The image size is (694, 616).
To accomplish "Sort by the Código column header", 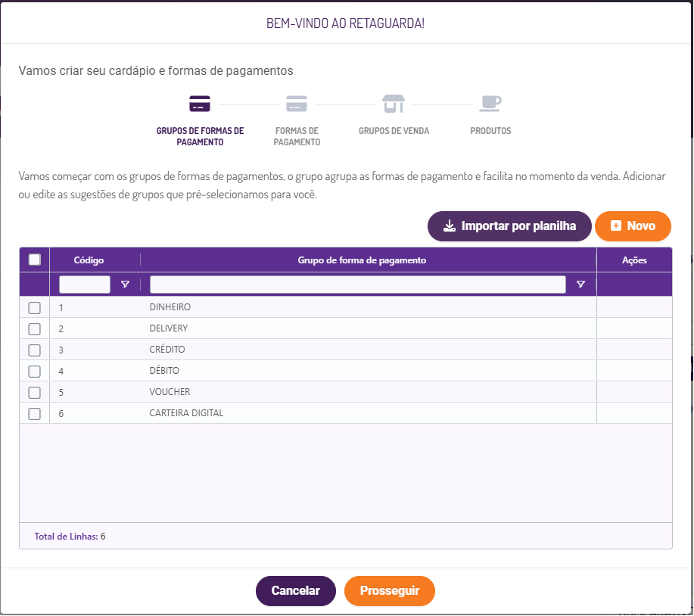I will (89, 260).
